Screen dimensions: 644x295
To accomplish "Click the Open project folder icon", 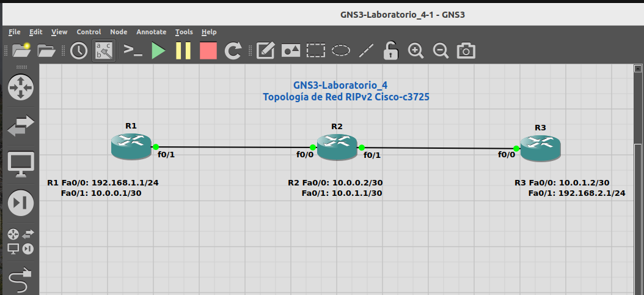I will pyautogui.click(x=46, y=51).
